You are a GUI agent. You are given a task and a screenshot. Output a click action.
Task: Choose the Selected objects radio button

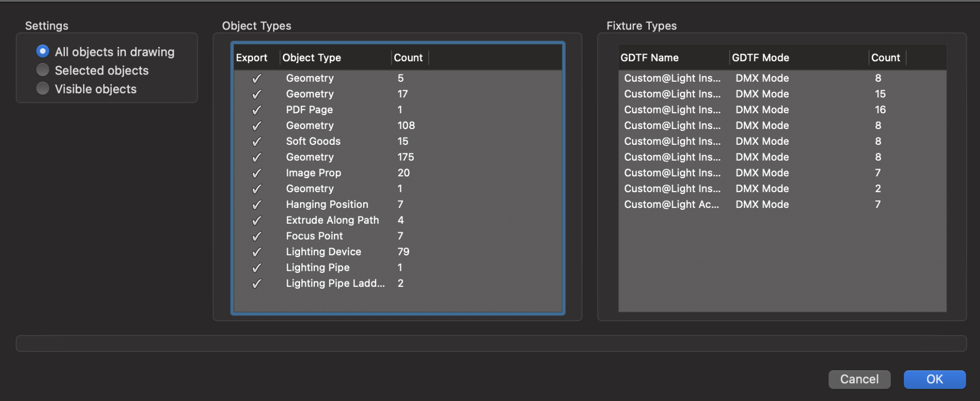point(43,70)
